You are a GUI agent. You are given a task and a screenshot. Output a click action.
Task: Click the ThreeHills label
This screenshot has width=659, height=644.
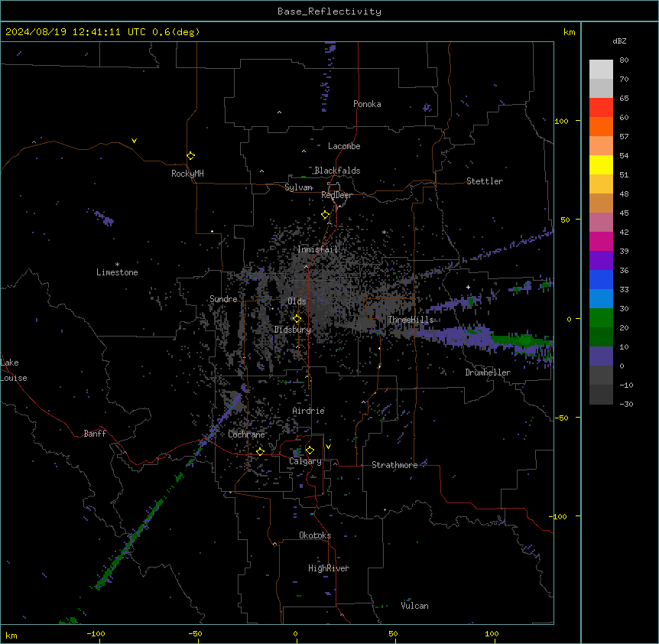[411, 320]
